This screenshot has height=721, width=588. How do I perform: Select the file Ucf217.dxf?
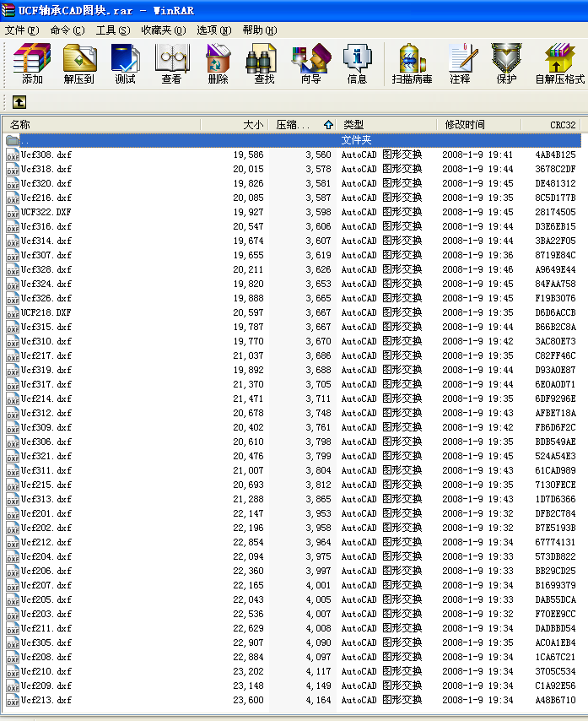pos(46,356)
